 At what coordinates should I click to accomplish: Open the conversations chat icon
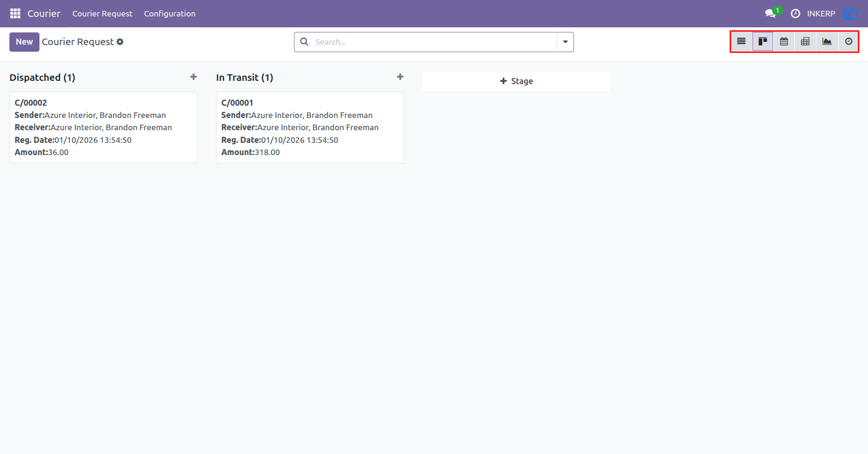click(770, 14)
